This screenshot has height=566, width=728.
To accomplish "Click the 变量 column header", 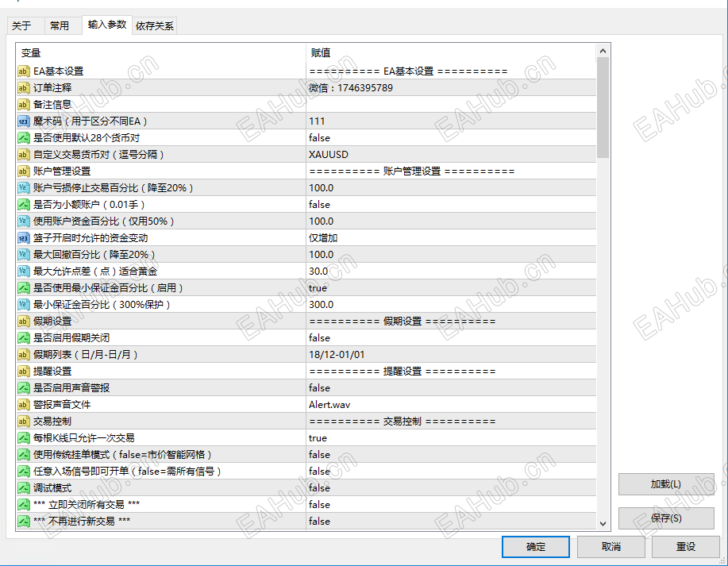I will (160, 53).
